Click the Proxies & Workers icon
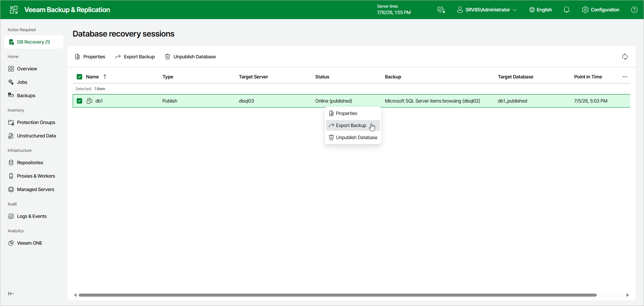This screenshot has height=306, width=644. coord(11,176)
